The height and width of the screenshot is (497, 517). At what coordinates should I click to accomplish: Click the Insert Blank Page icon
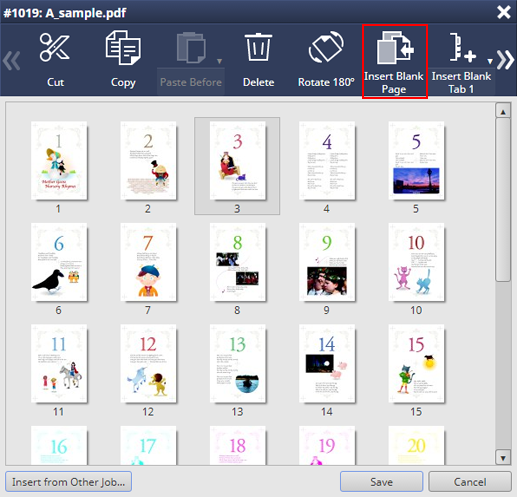(x=395, y=47)
